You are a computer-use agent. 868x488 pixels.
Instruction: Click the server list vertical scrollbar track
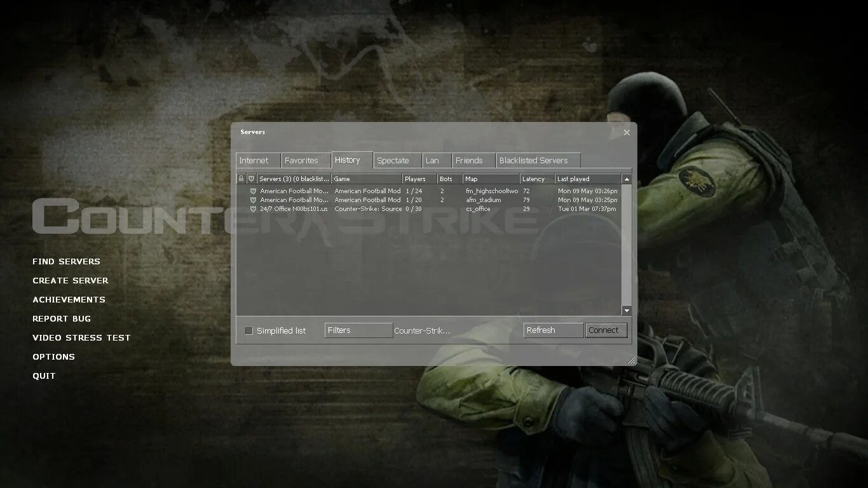[627, 245]
